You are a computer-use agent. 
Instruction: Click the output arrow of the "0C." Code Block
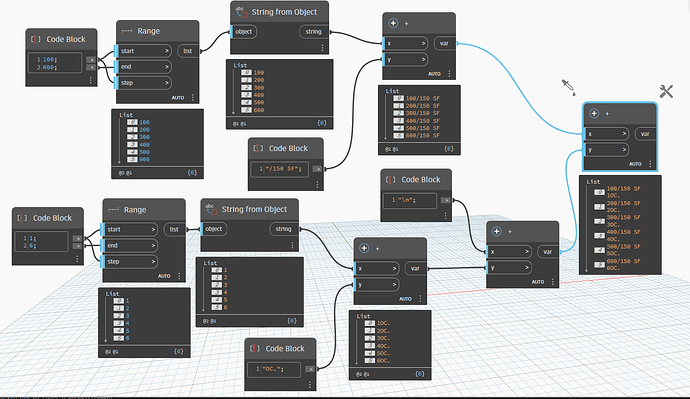(310, 369)
